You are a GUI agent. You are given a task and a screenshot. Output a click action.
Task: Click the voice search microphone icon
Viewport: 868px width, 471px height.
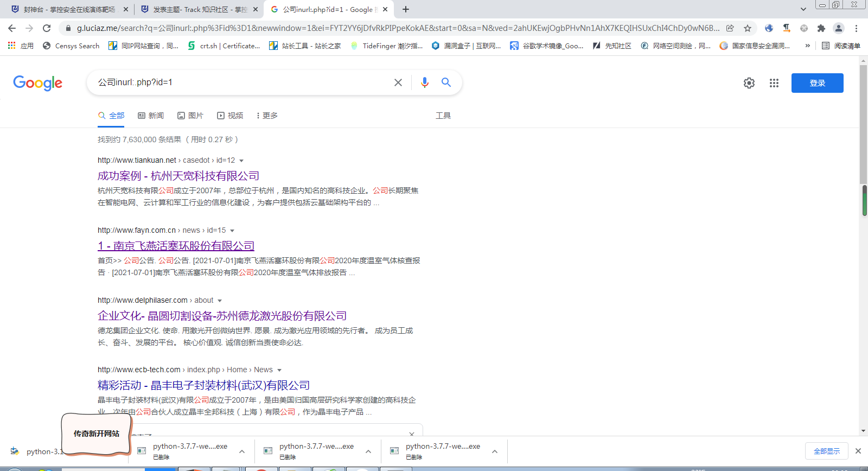[x=424, y=82]
